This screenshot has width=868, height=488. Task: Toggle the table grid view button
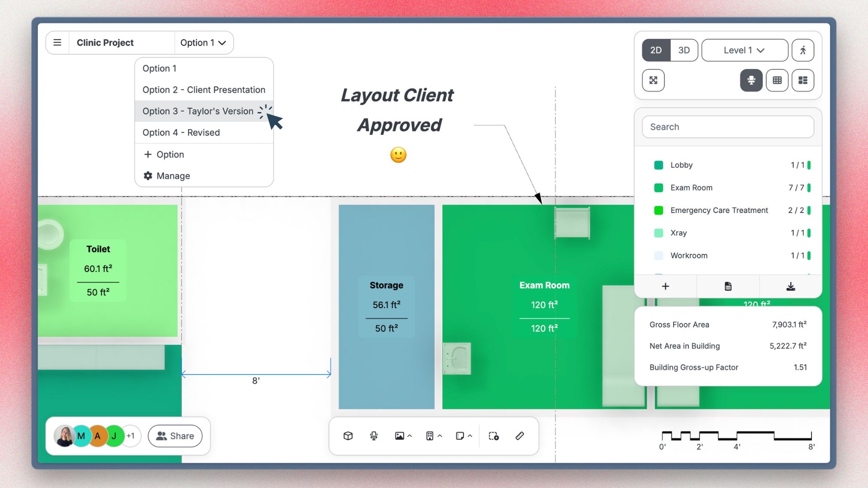click(777, 80)
